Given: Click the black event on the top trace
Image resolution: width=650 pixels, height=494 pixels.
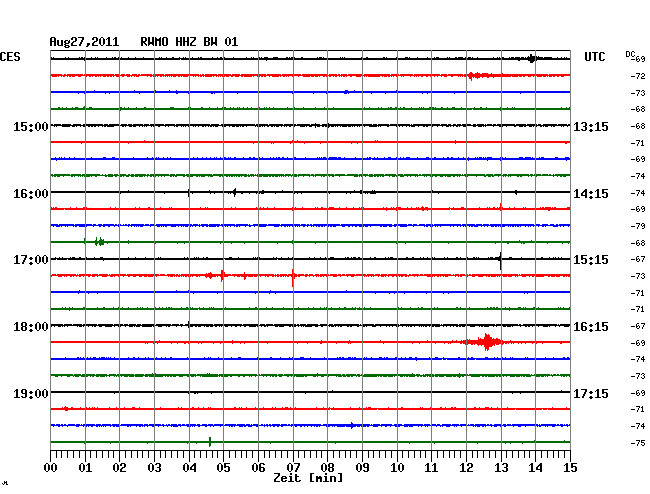Looking at the screenshot, I should 533,58.
